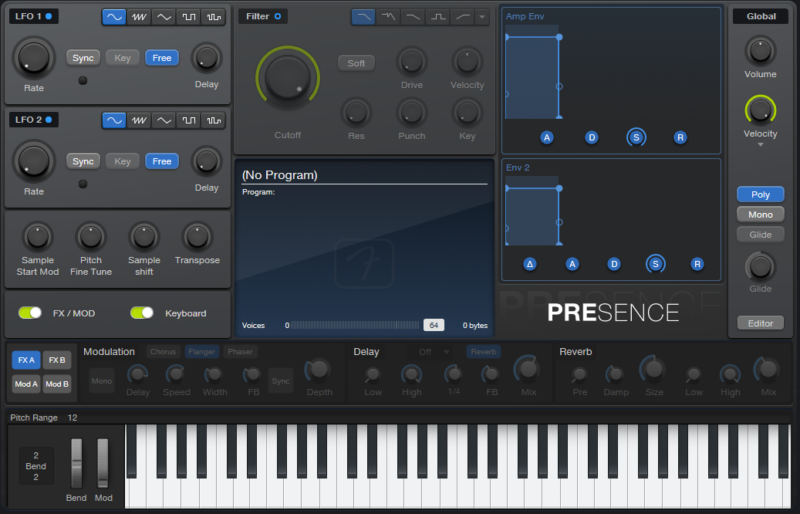This screenshot has width=800, height=514.
Task: Click the Release handle in Amp Env
Action: click(681, 137)
